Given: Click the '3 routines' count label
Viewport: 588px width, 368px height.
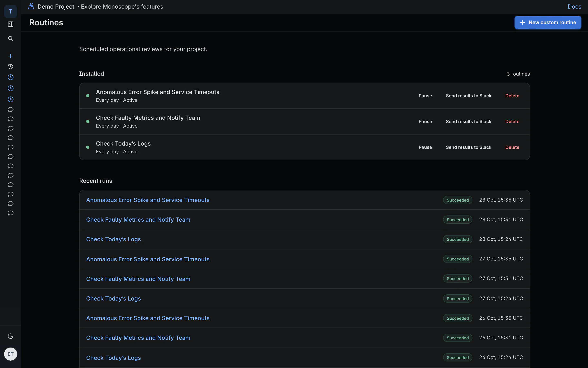Looking at the screenshot, I should pyautogui.click(x=518, y=74).
